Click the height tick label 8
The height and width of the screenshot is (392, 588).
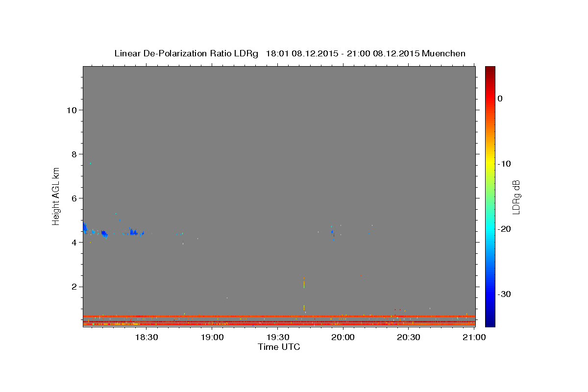pos(73,154)
